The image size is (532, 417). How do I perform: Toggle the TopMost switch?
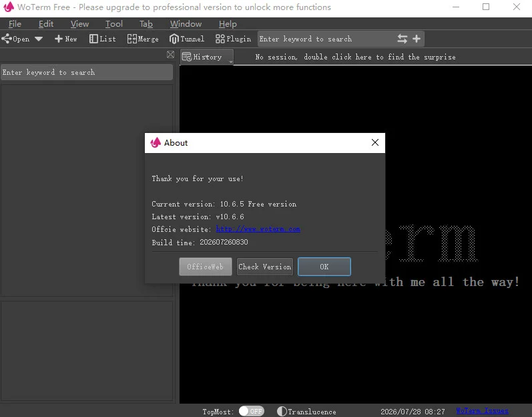point(251,411)
